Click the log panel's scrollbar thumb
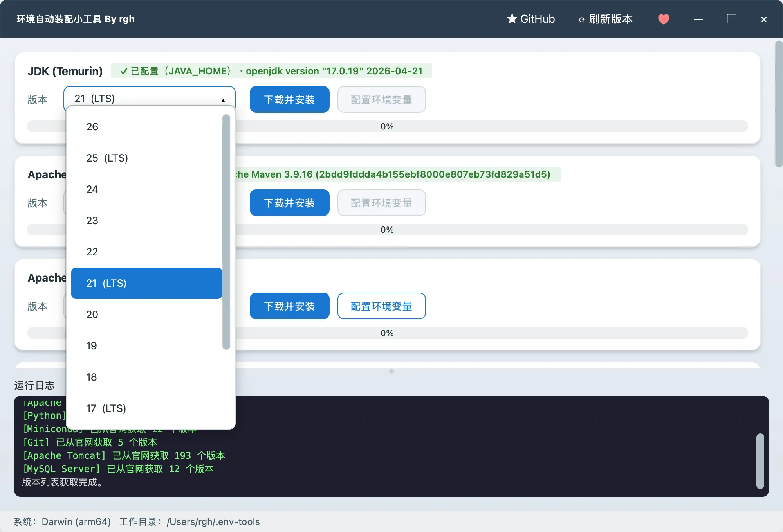Screen dimensions: 783x532 (x=760, y=461)
